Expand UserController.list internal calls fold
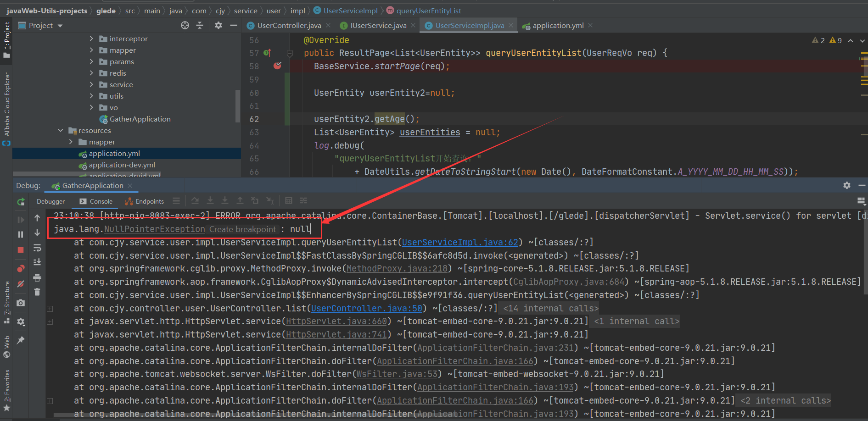868x421 pixels. 50,309
